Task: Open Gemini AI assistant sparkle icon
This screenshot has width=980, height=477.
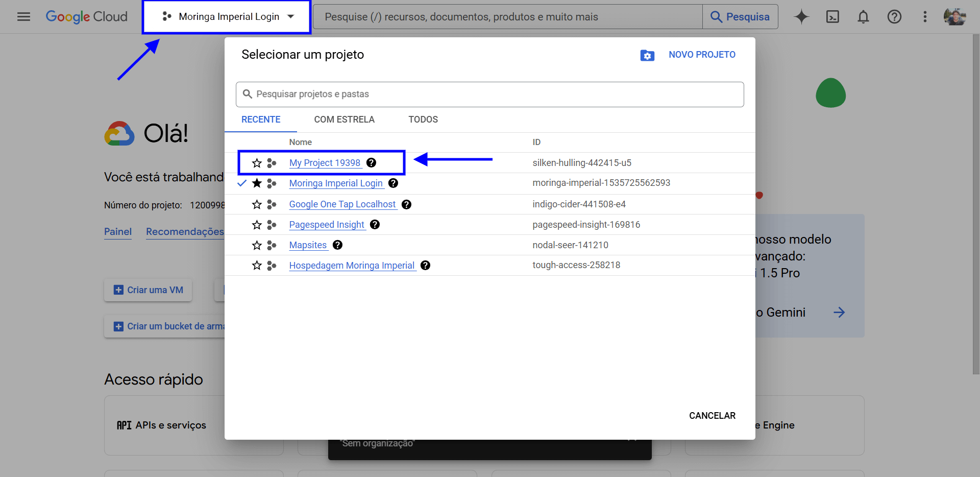Action: point(801,17)
